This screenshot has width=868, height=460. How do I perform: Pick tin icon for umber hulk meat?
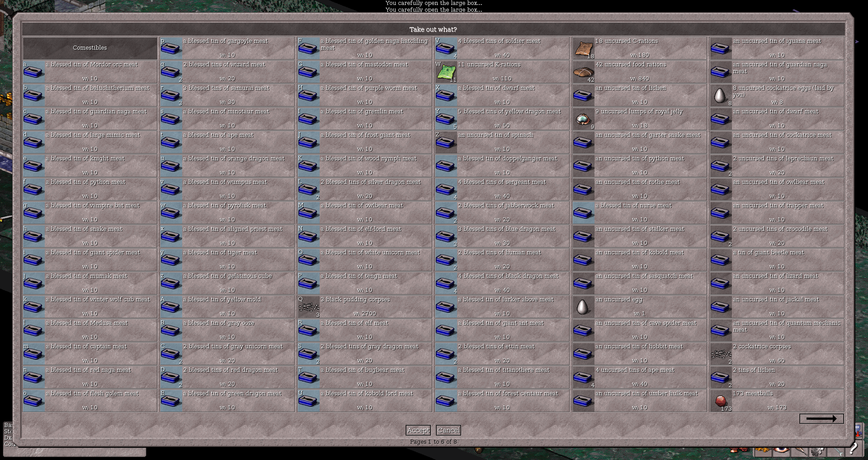point(584,401)
